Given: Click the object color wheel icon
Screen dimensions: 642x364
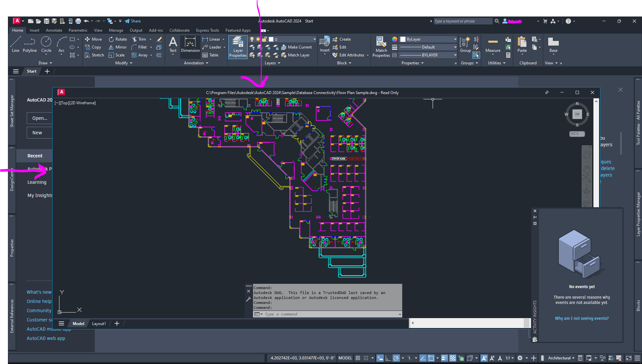Looking at the screenshot, I should [x=395, y=39].
